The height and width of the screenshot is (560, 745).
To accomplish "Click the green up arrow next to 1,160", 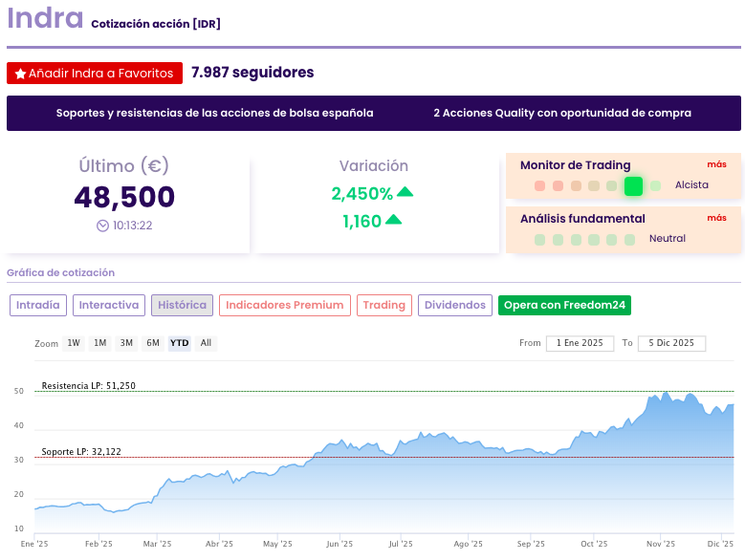I will (393, 219).
